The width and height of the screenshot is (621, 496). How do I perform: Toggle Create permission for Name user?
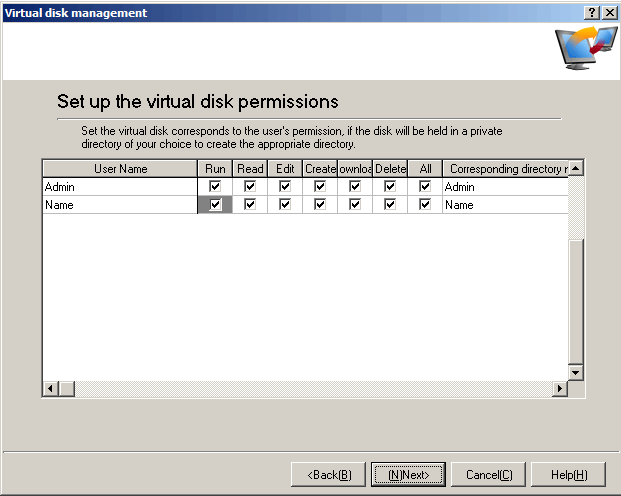tap(320, 205)
